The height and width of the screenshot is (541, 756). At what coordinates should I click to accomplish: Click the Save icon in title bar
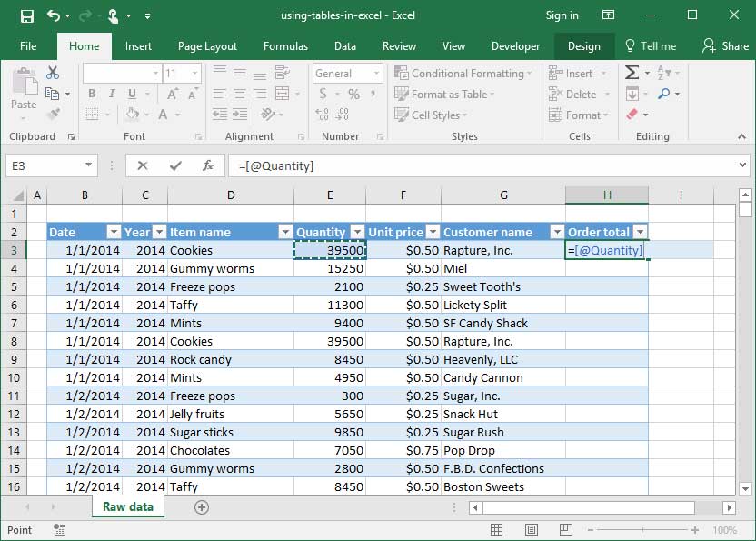point(27,16)
